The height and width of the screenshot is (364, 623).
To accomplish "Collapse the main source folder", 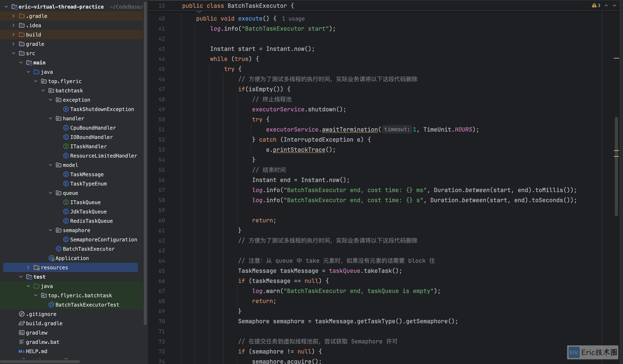I will (21, 63).
